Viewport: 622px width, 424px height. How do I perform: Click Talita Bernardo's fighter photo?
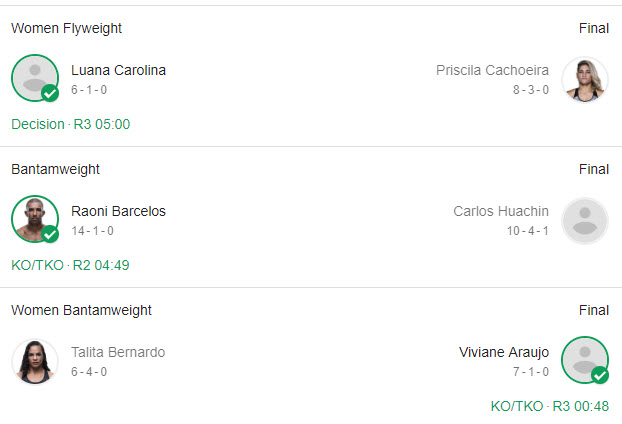34,360
